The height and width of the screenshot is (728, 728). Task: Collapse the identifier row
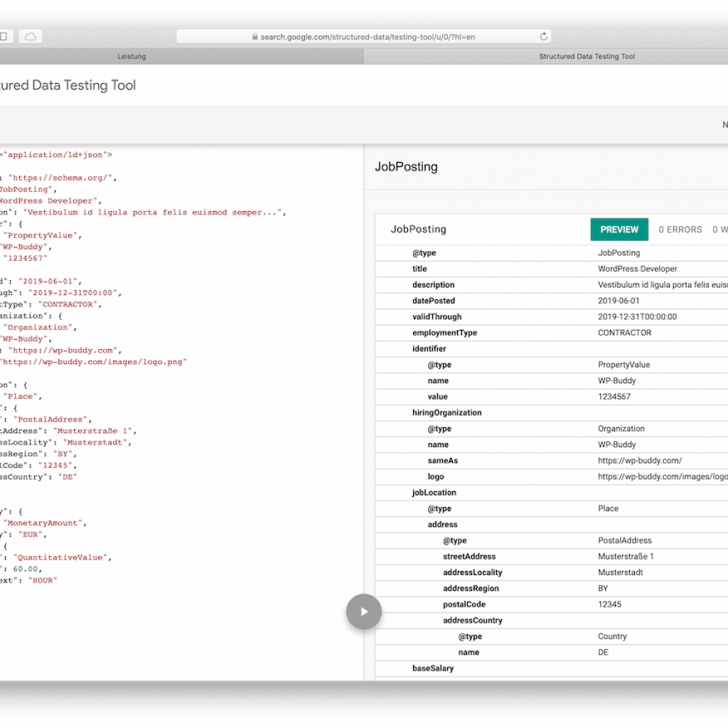(552, 348)
